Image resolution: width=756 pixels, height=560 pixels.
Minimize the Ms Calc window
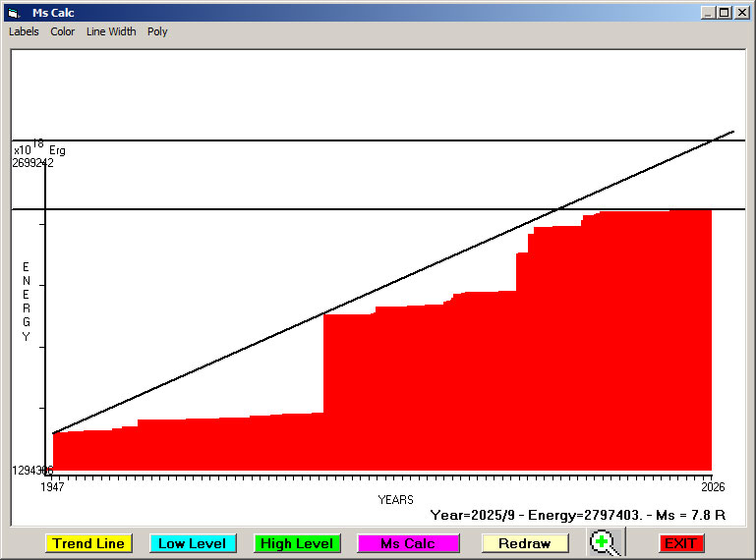point(708,12)
